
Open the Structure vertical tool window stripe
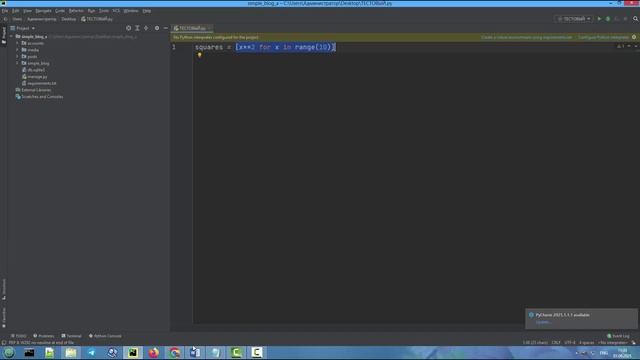pyautogui.click(x=4, y=289)
